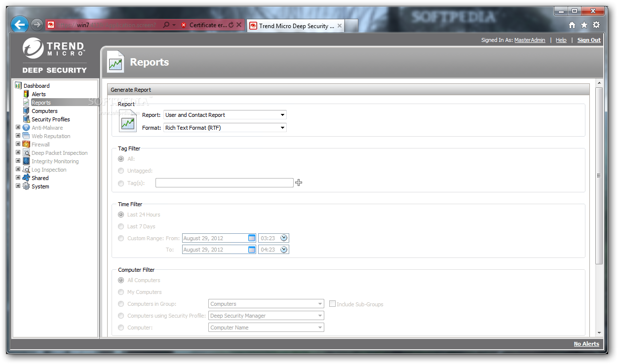The image size is (618, 364).
Task: Select the Computers in Group radio
Action: point(121,304)
